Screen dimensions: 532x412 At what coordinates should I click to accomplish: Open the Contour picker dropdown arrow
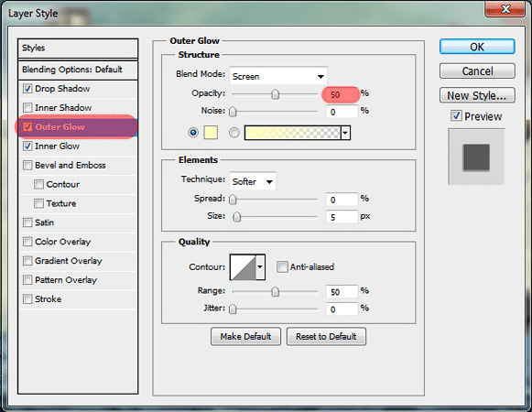click(x=260, y=267)
